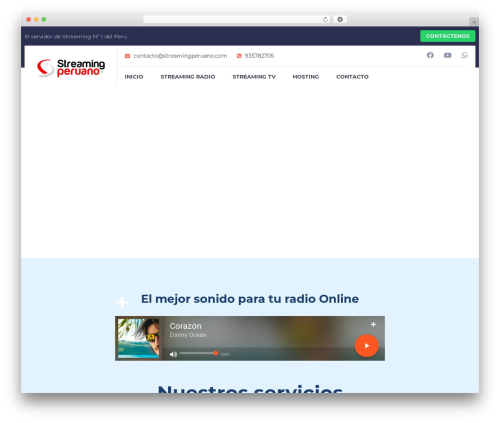
Task: Open the HOSTING menu item
Action: click(x=306, y=77)
